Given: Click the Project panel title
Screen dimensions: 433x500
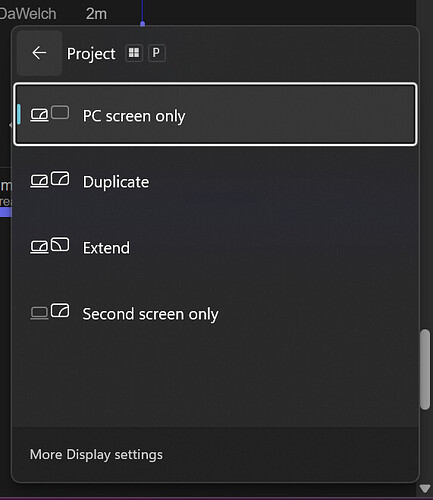Looking at the screenshot, I should coord(91,54).
